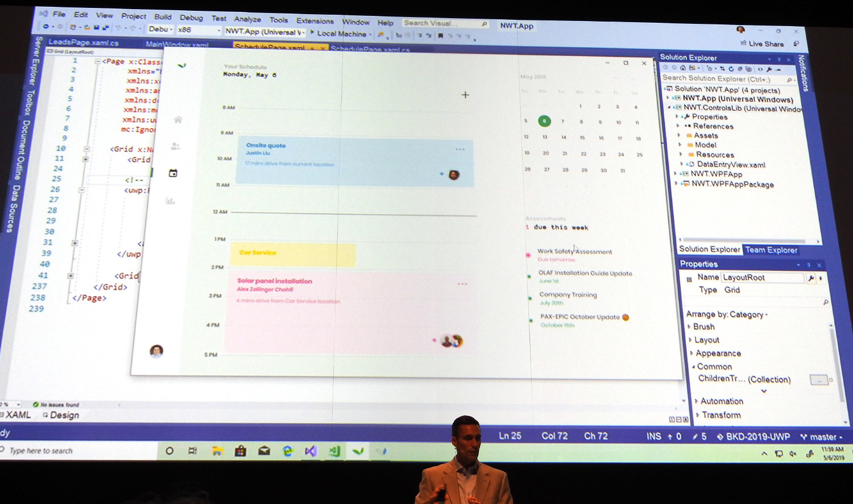Viewport: 853px width, 504px height.
Task: Pin the Properties window
Action: 810,265
